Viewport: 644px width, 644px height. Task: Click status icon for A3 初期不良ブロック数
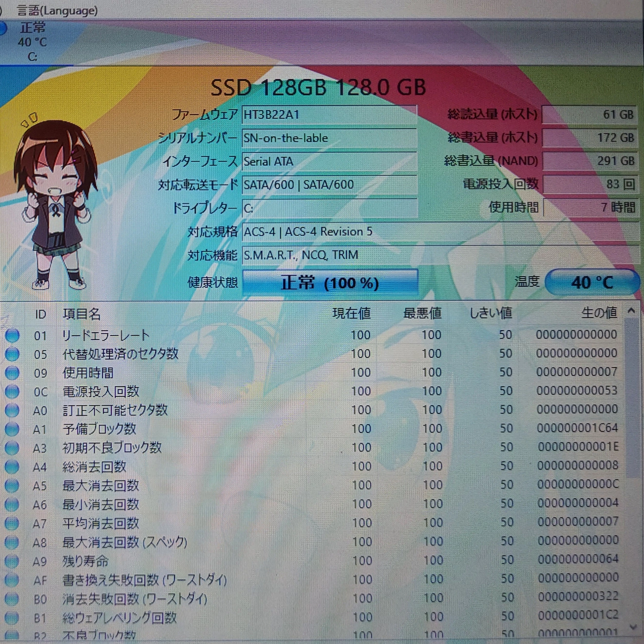click(x=12, y=448)
